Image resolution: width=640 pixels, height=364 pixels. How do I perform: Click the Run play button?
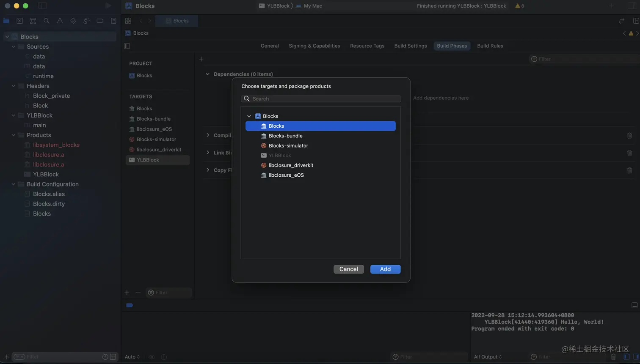click(108, 6)
